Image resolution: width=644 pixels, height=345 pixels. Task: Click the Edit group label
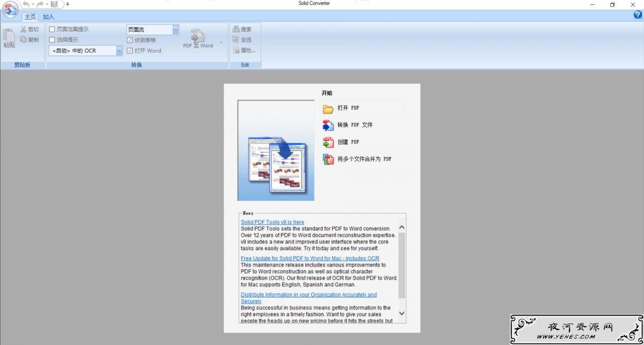[245, 65]
